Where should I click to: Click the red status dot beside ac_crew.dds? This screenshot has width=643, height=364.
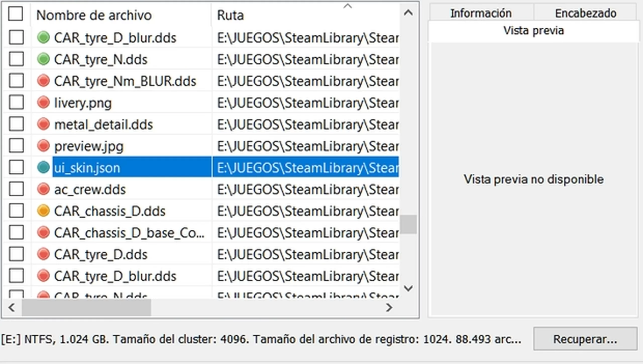tap(43, 189)
